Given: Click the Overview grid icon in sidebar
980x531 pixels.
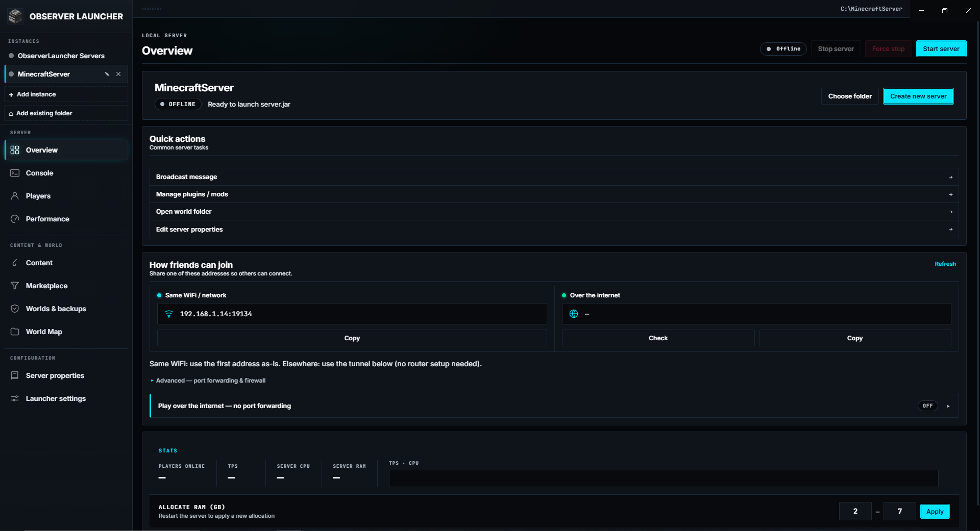Looking at the screenshot, I should point(15,150).
